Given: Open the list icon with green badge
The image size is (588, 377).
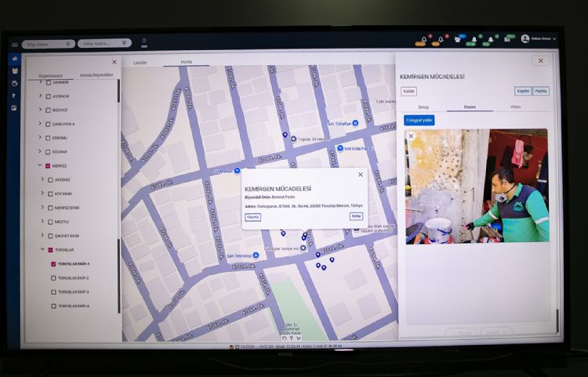Looking at the screenshot, I should pos(507,39).
